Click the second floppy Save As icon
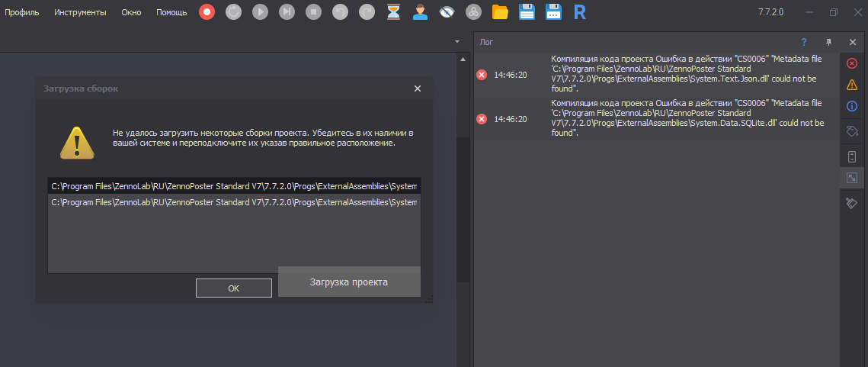Image resolution: width=868 pixels, height=367 pixels. [553, 11]
